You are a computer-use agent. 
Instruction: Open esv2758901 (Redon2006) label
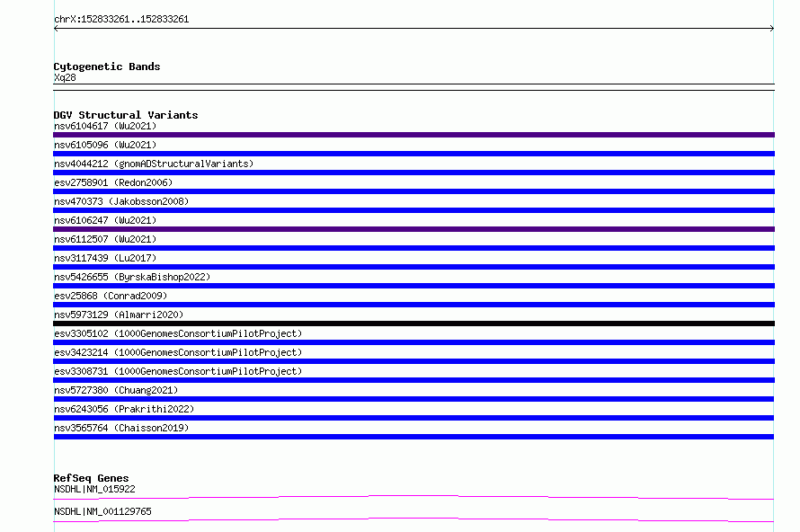tap(113, 182)
